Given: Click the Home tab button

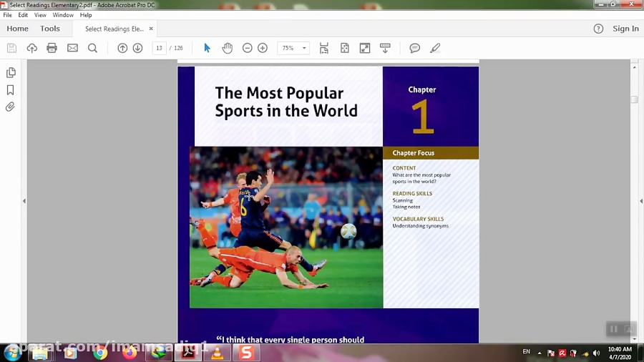Looking at the screenshot, I should [17, 29].
